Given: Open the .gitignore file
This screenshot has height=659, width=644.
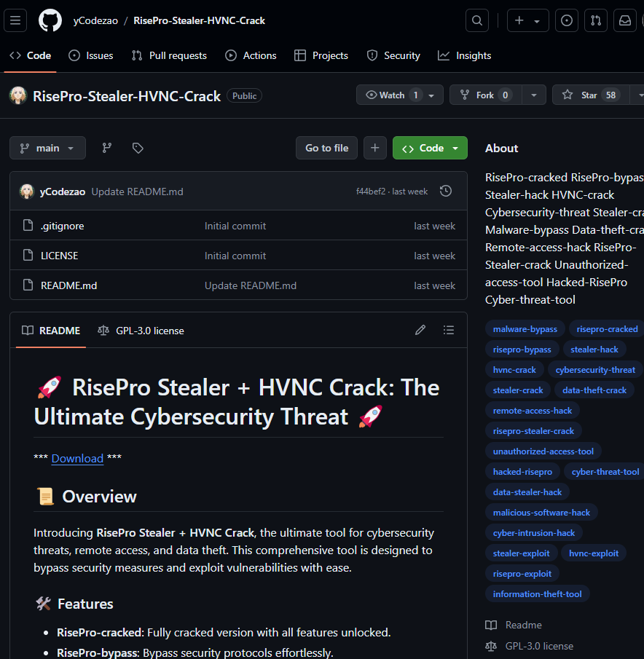Looking at the screenshot, I should (x=62, y=226).
